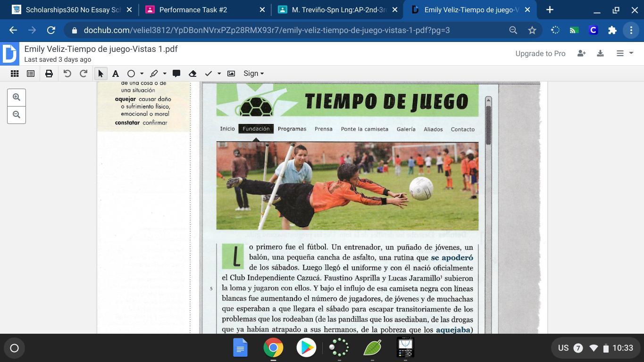Open the hamburger menu dropdown
Viewport: 644px width, 362px height.
pos(625,53)
